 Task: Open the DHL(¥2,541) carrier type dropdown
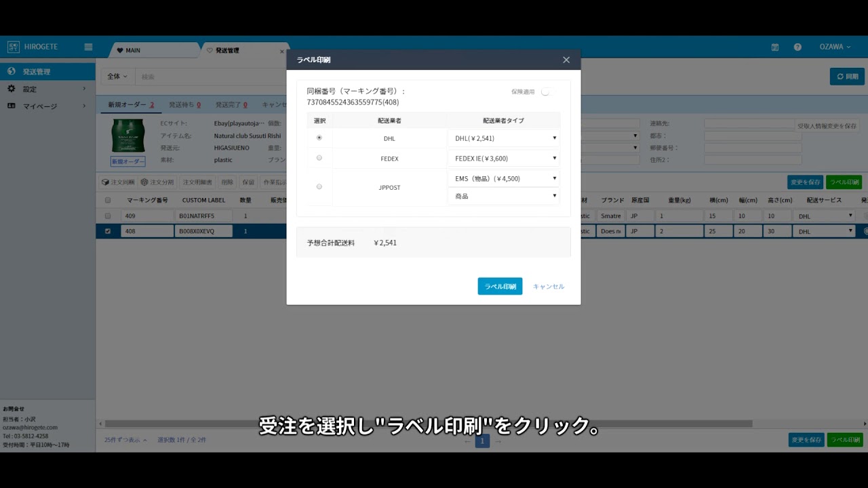pyautogui.click(x=503, y=138)
